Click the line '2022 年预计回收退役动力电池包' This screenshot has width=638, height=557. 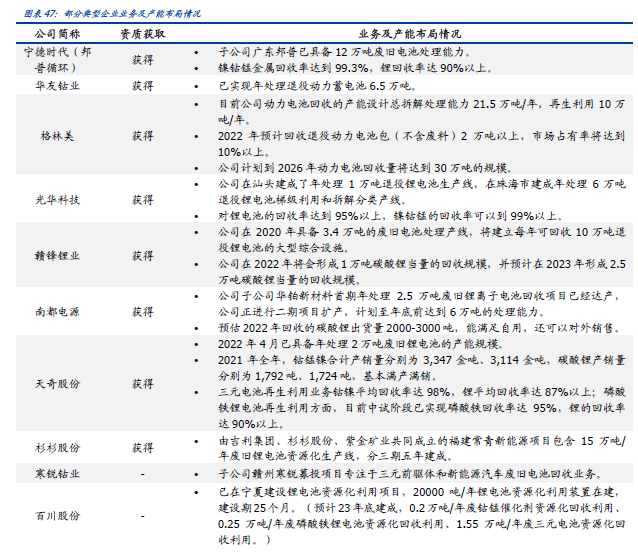pos(422,136)
